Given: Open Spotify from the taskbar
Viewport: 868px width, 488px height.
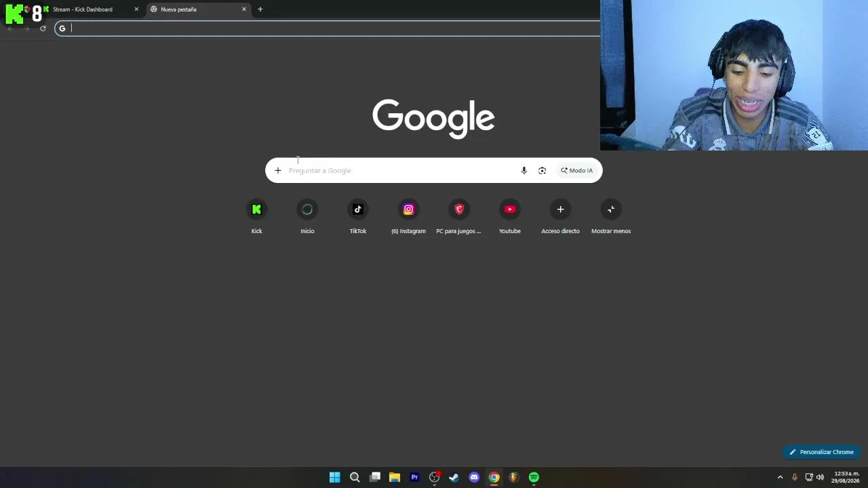Looking at the screenshot, I should (534, 477).
